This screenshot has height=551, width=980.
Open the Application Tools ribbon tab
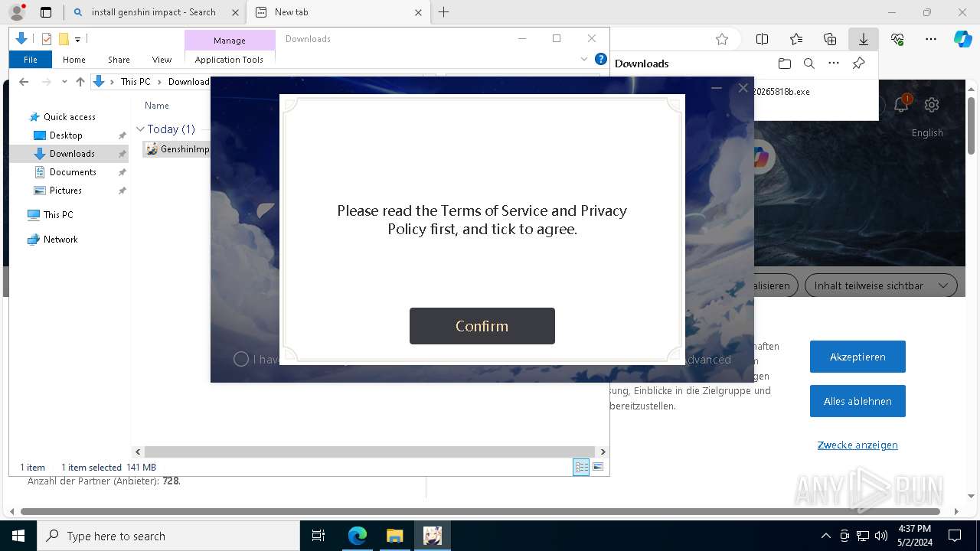229,60
